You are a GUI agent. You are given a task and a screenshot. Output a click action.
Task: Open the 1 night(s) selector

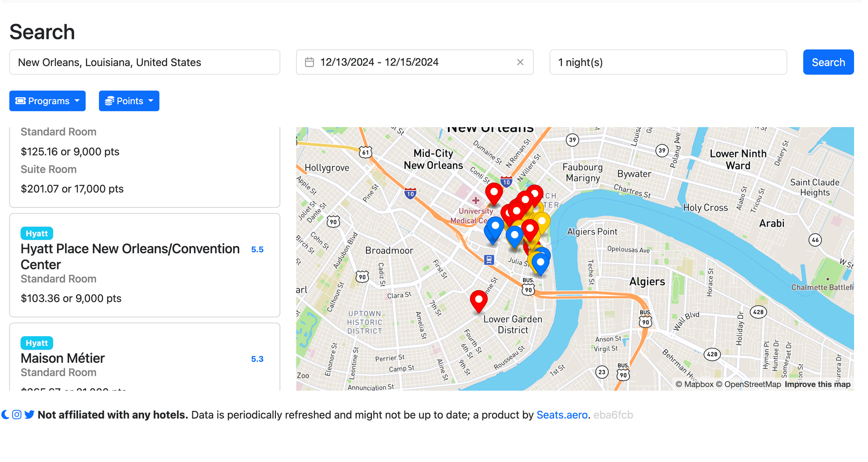(x=668, y=62)
